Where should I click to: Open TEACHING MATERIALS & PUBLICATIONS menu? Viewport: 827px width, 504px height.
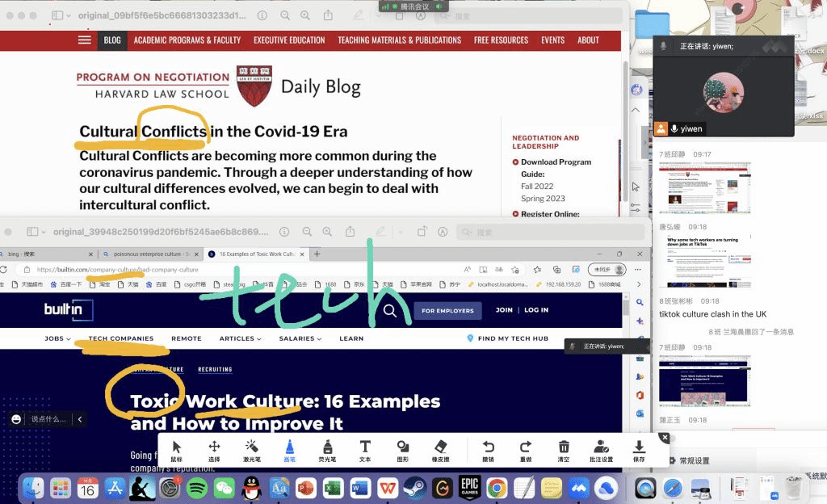coord(399,40)
